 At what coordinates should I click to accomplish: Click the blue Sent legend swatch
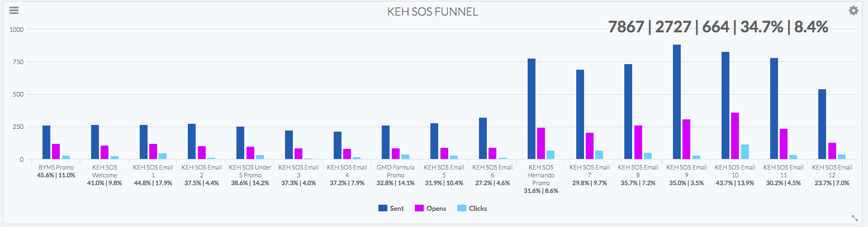(x=383, y=208)
